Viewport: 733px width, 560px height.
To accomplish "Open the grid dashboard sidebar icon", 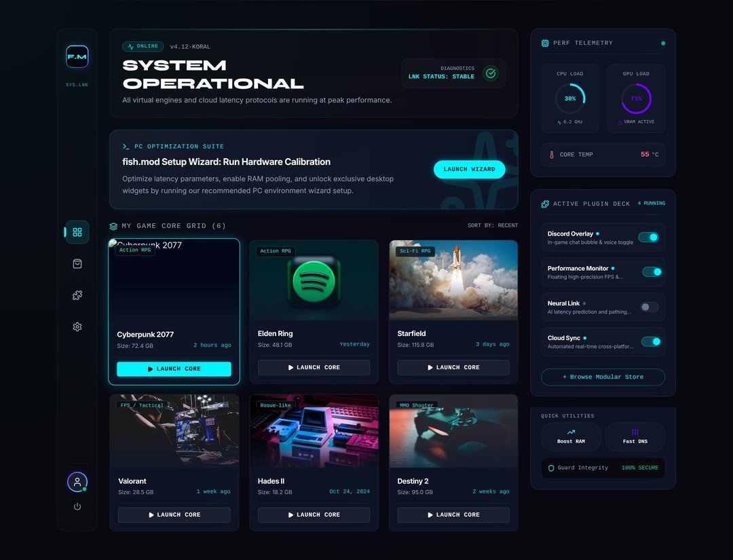I will pyautogui.click(x=77, y=232).
